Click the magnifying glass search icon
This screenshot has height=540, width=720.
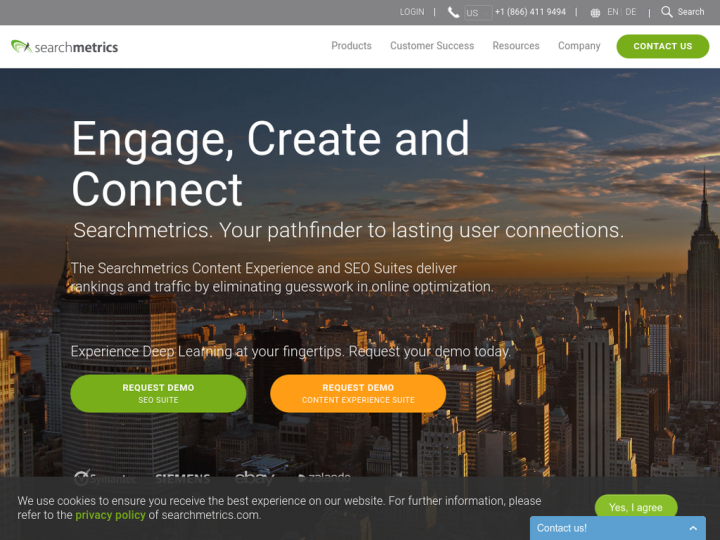[666, 11]
